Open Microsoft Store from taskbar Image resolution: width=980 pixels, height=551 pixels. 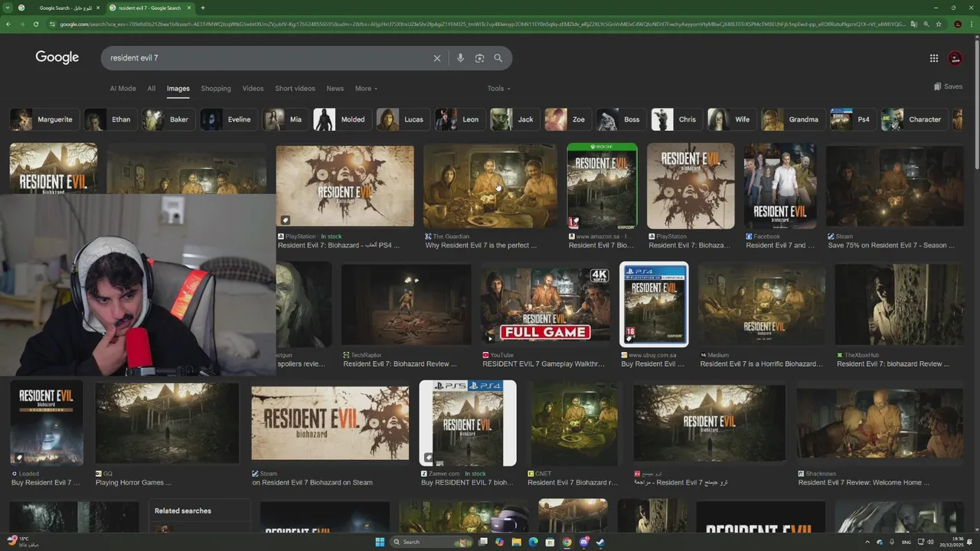[x=550, y=542]
